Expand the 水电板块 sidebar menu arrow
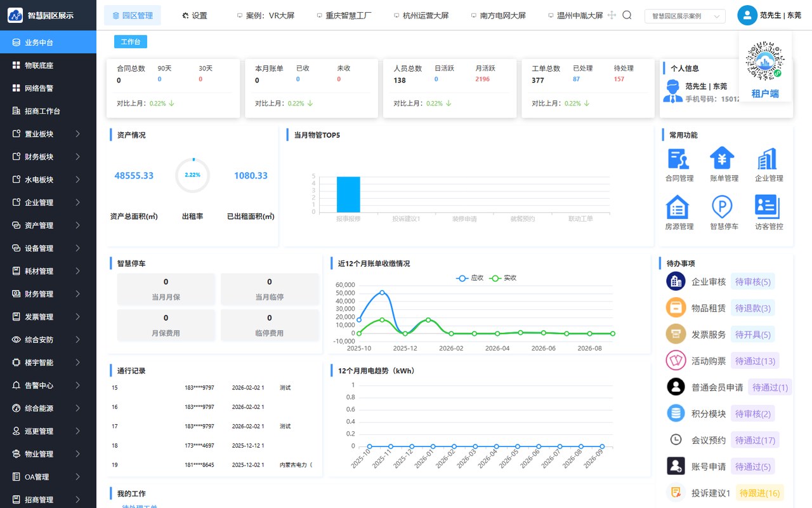The width and height of the screenshot is (812, 508). [x=77, y=180]
